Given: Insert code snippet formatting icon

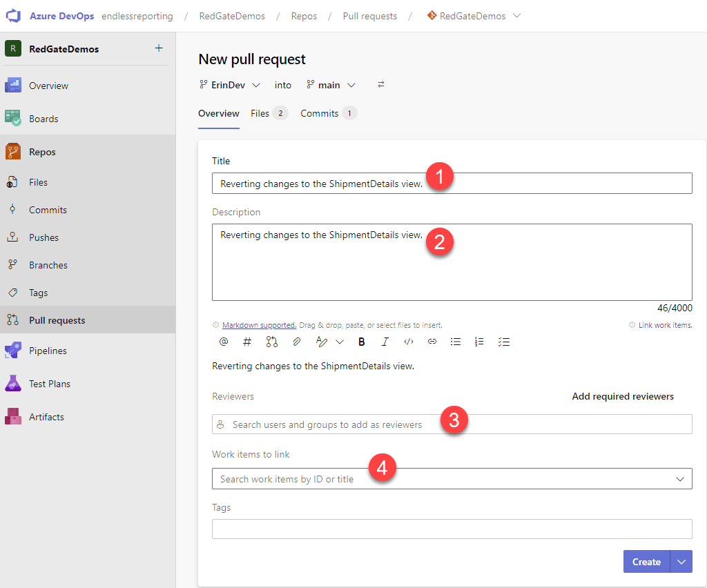Looking at the screenshot, I should point(409,342).
